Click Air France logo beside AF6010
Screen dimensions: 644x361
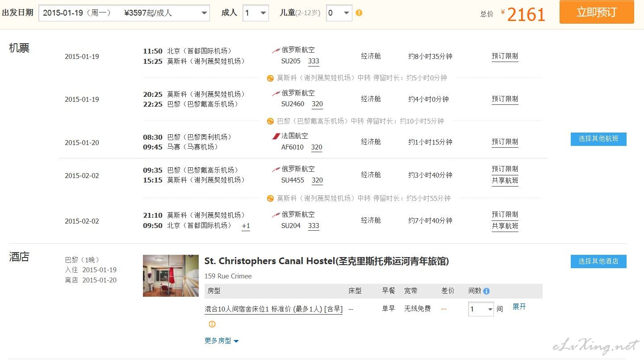pyautogui.click(x=276, y=136)
